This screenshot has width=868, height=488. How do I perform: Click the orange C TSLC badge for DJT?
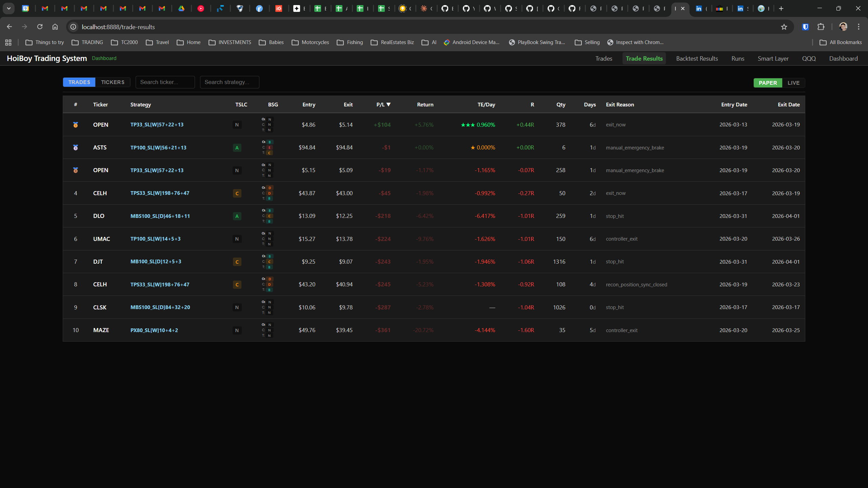click(237, 262)
